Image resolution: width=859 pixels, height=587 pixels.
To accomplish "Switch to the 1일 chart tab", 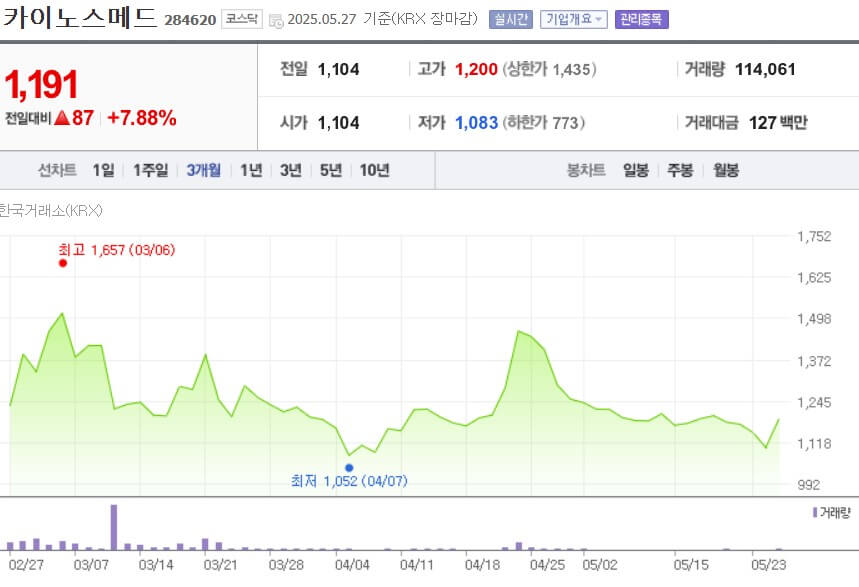I will (105, 170).
